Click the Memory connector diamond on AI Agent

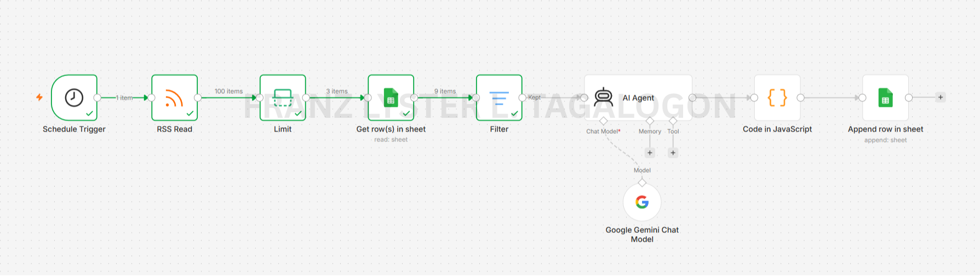click(650, 121)
